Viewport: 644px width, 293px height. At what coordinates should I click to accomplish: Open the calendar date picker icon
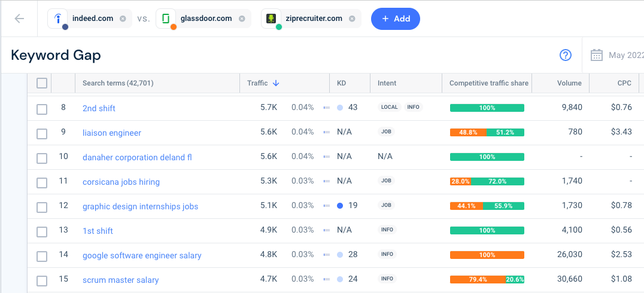[596, 55]
